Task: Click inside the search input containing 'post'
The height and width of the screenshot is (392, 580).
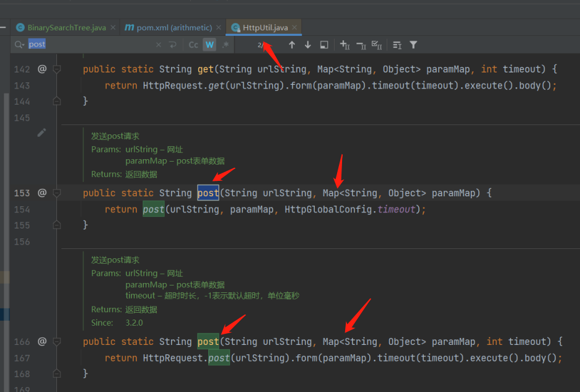Action: pyautogui.click(x=37, y=44)
